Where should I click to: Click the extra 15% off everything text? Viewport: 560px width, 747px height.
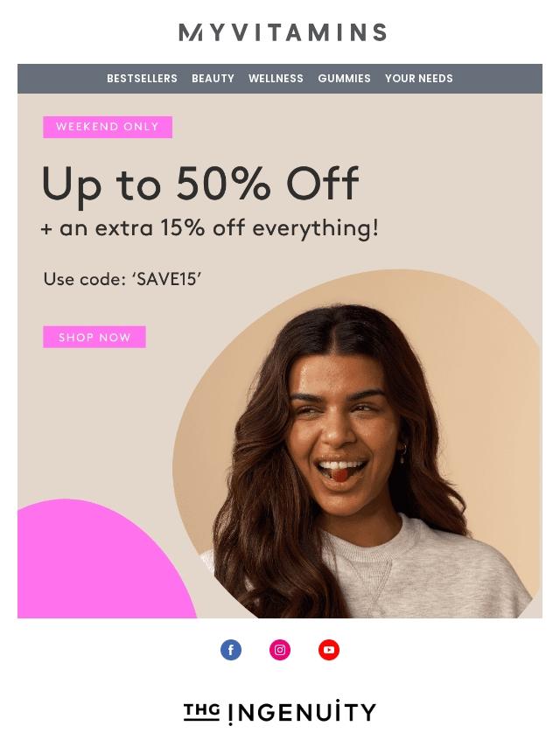(x=210, y=228)
